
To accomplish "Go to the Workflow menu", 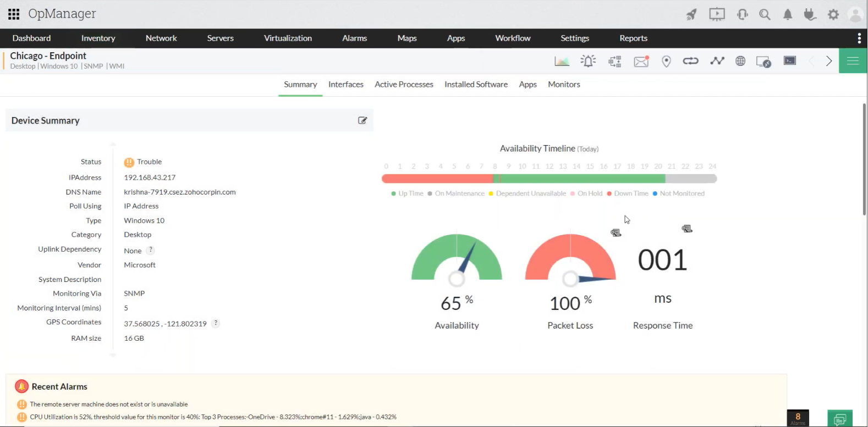I will (x=513, y=38).
